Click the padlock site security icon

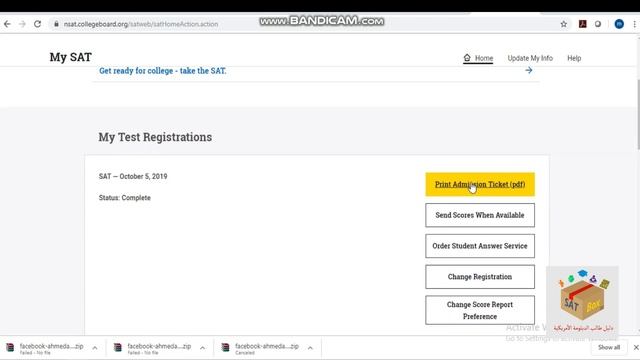pos(56,24)
